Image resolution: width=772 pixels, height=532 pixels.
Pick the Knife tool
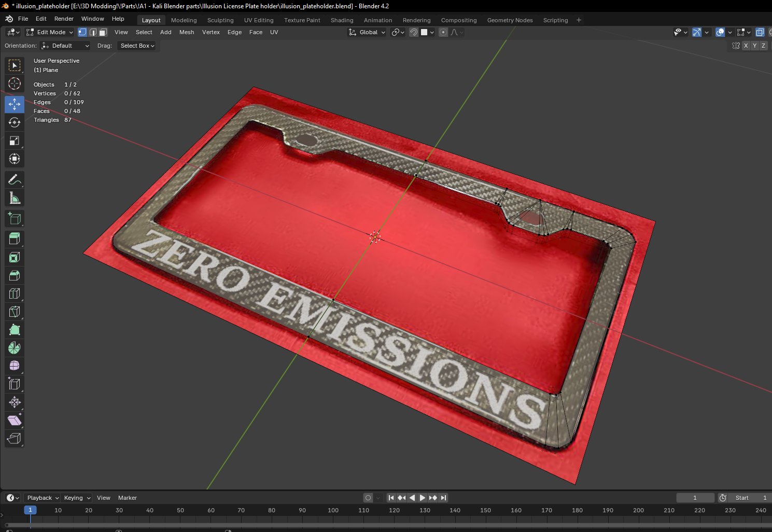[15, 312]
